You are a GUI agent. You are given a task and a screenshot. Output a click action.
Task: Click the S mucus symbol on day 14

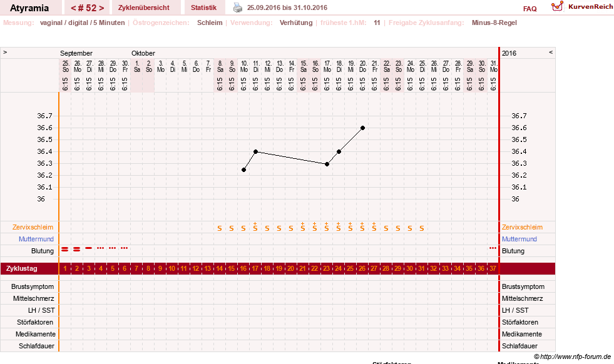pos(220,228)
